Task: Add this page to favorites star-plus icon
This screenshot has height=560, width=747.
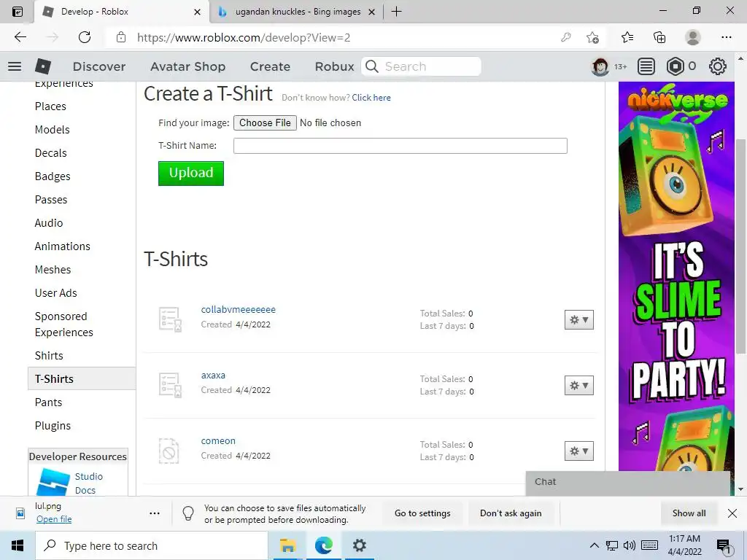Action: 592,37
